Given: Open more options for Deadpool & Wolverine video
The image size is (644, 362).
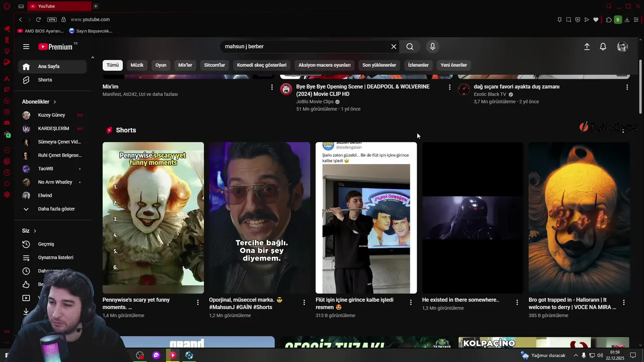Looking at the screenshot, I should pyautogui.click(x=449, y=87).
